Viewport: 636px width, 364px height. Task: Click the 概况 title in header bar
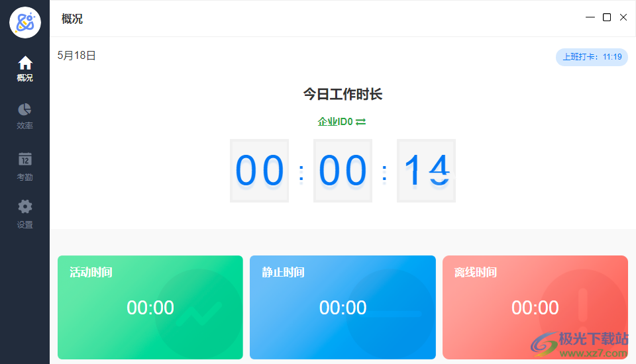(72, 19)
